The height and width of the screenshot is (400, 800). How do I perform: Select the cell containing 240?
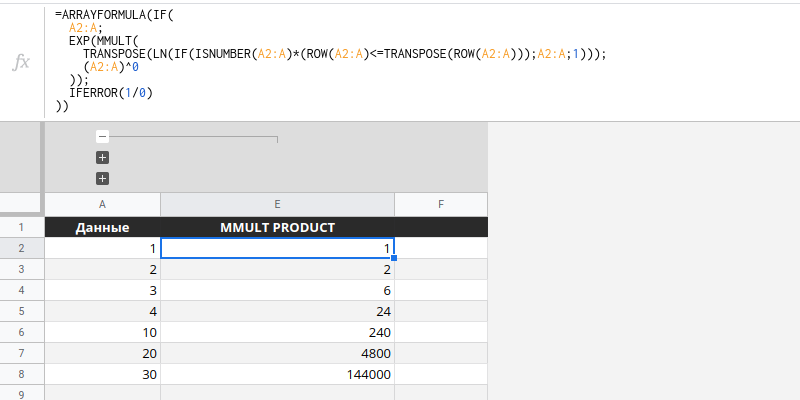coord(277,332)
